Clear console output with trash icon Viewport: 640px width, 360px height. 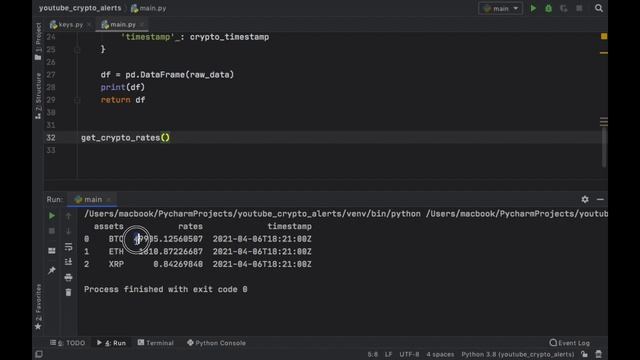[x=68, y=292]
